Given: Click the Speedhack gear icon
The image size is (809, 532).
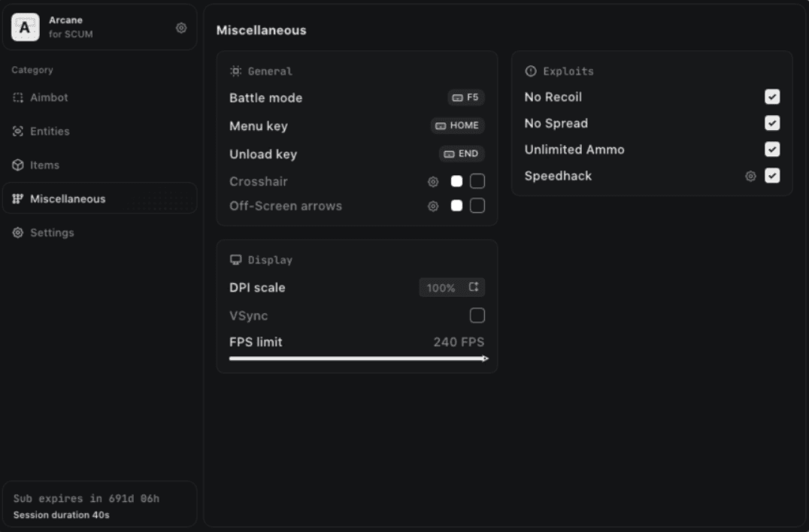Looking at the screenshot, I should [750, 176].
